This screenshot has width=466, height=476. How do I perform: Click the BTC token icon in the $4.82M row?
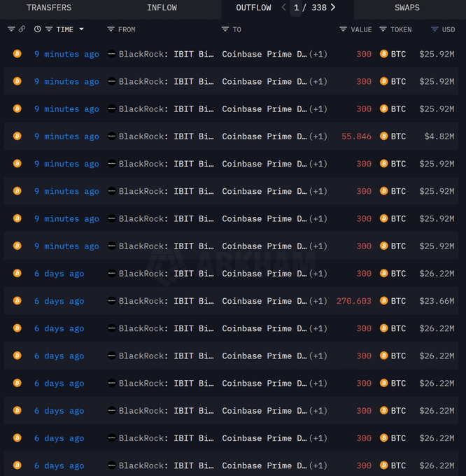383,136
